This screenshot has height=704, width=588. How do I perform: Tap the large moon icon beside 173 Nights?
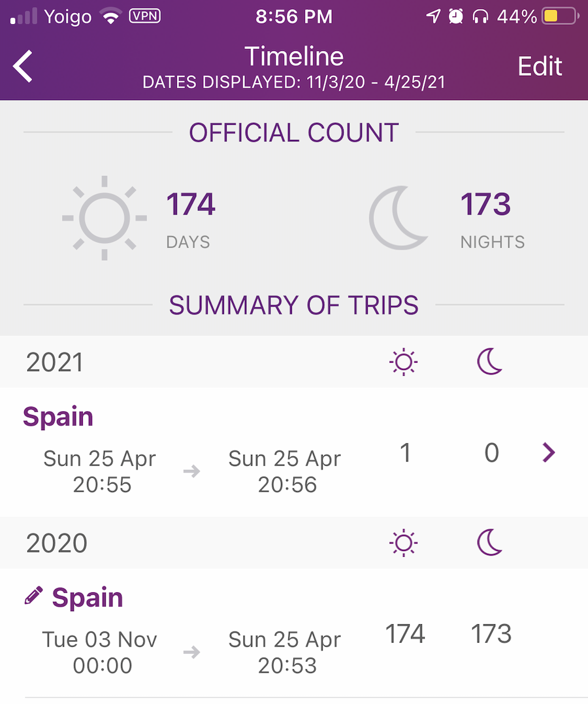pos(398,218)
